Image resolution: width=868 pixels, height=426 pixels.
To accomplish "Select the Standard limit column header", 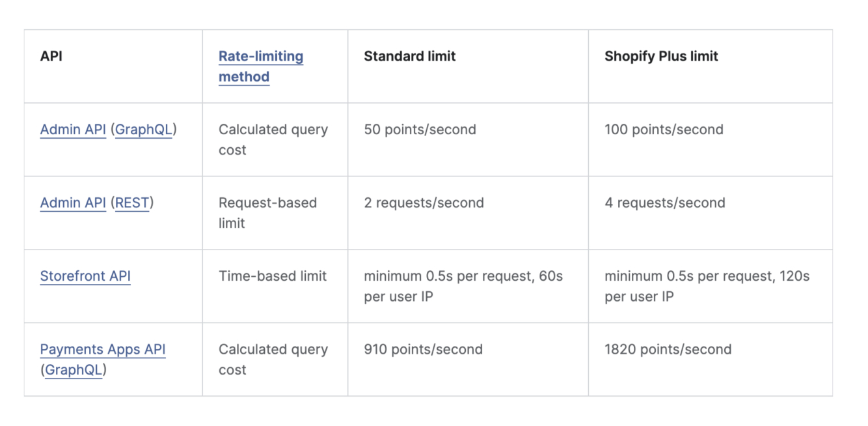I will coord(409,56).
